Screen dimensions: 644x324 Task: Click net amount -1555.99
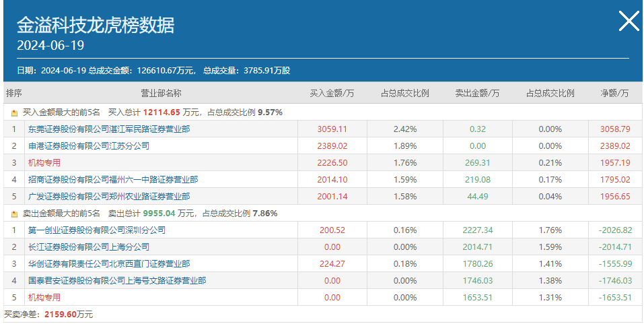[615, 263]
